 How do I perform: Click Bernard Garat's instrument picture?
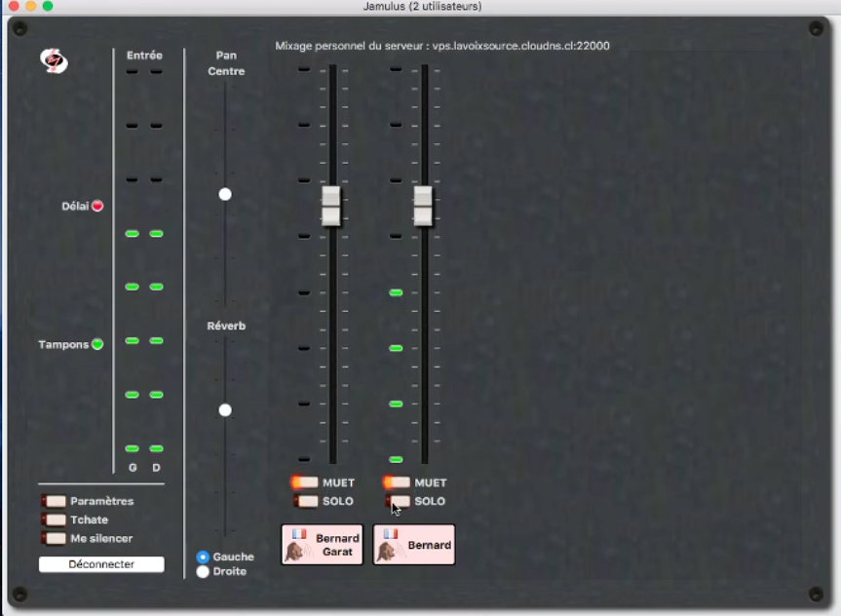297,551
